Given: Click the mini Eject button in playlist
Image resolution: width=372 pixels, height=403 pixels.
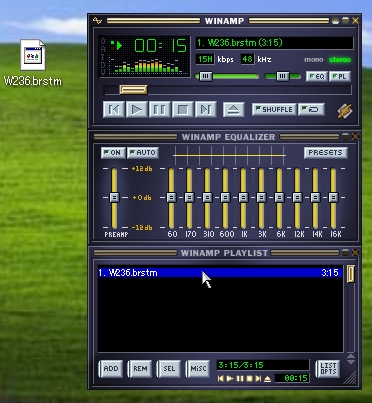Looking at the screenshot, I should (x=268, y=379).
